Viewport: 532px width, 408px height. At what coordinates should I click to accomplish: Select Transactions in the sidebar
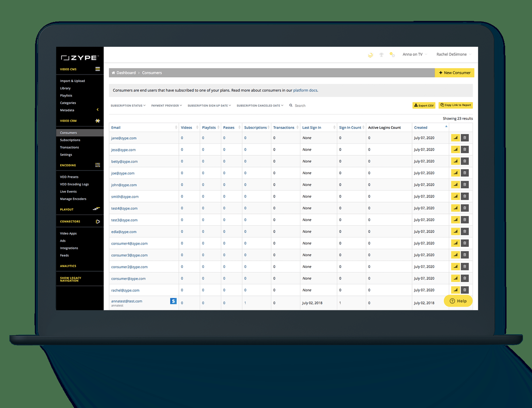tap(69, 148)
